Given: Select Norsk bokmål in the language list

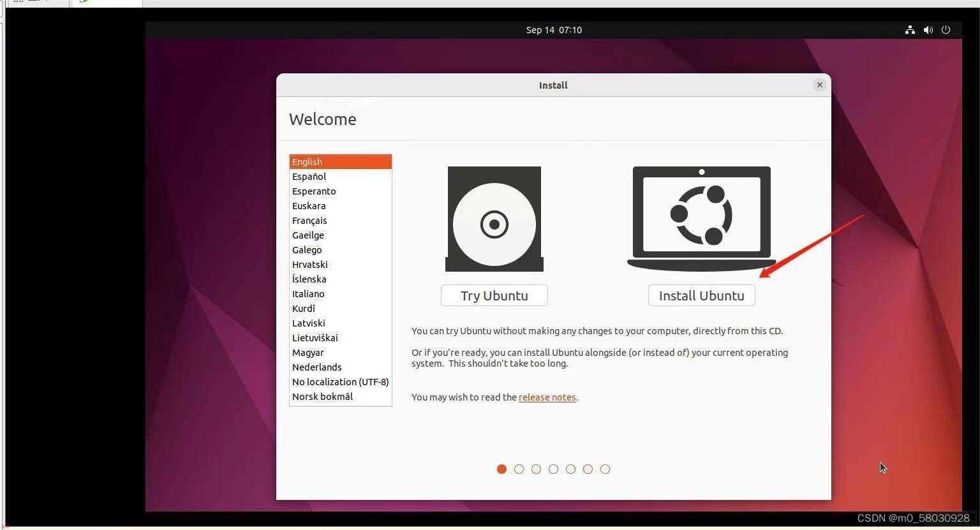Looking at the screenshot, I should pyautogui.click(x=341, y=397).
